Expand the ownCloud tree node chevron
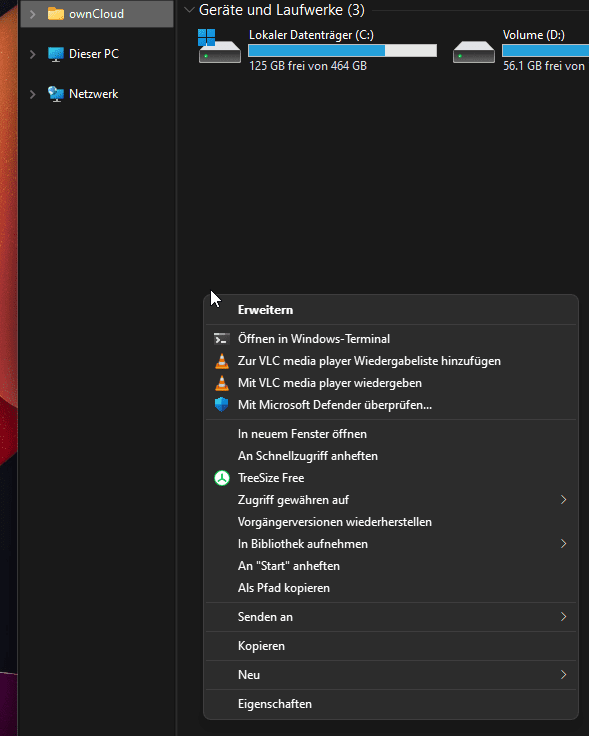589x736 pixels. [x=32, y=14]
